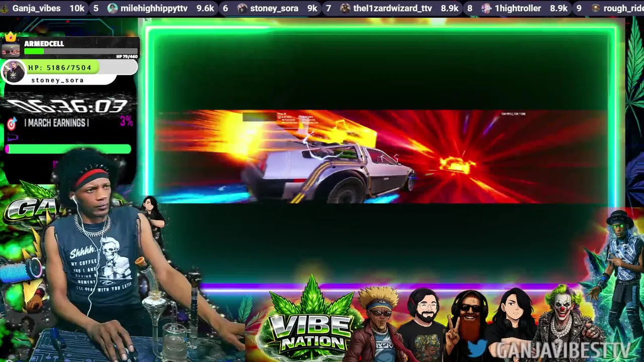
Task: Click the MARCH EARNINGS label
Action: coord(56,123)
